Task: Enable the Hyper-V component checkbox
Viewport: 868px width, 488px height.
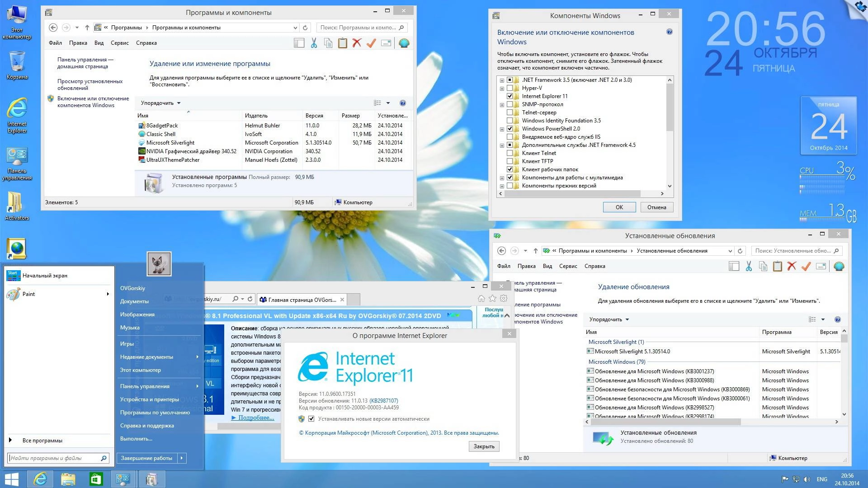Action: (510, 88)
